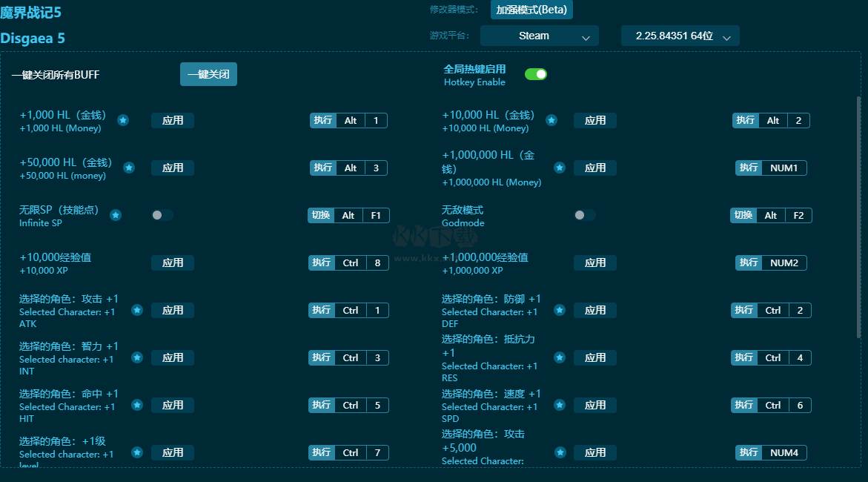Click the 一键关闭所有BUFF label
Viewport: 868px width, 482px height.
[56, 75]
